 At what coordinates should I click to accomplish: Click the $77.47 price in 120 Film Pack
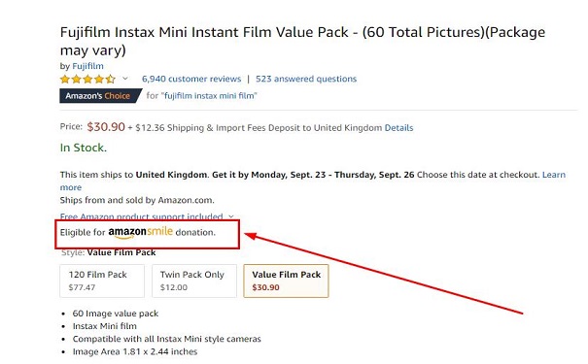[82, 287]
